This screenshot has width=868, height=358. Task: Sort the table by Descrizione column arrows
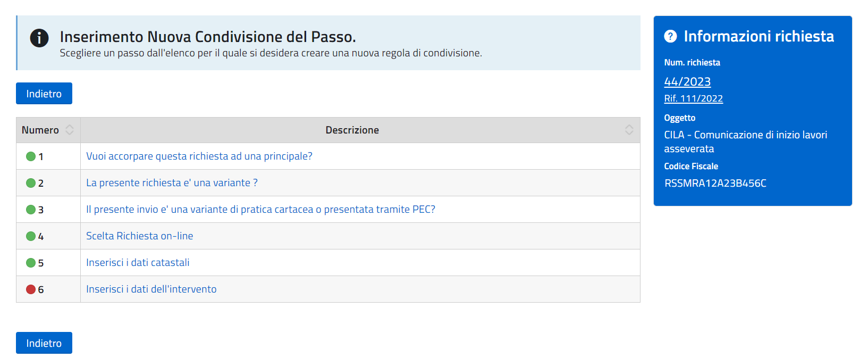coord(629,130)
